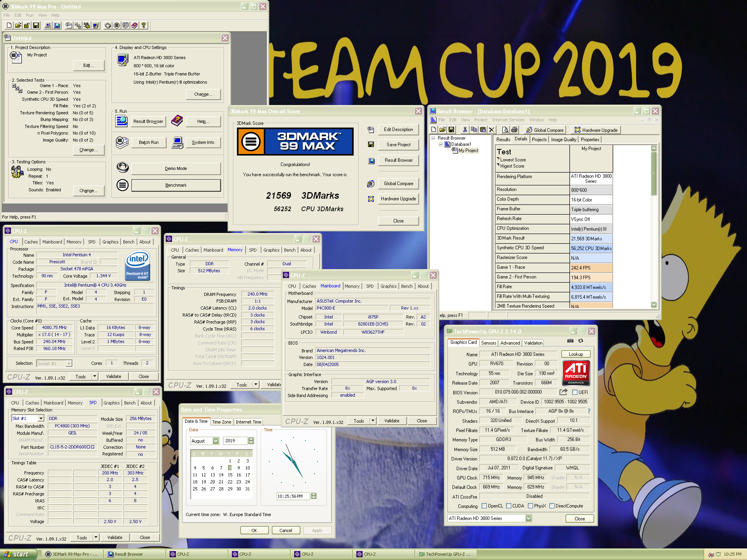Click the Delete X icon in Result Browser toolbar
Image resolution: width=747 pixels, height=560 pixels.
[491, 130]
